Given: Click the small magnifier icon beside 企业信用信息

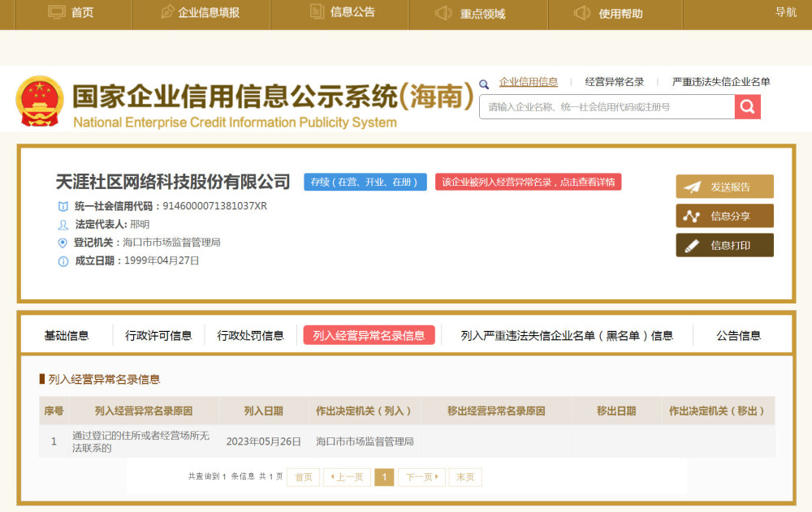Looking at the screenshot, I should (x=484, y=84).
